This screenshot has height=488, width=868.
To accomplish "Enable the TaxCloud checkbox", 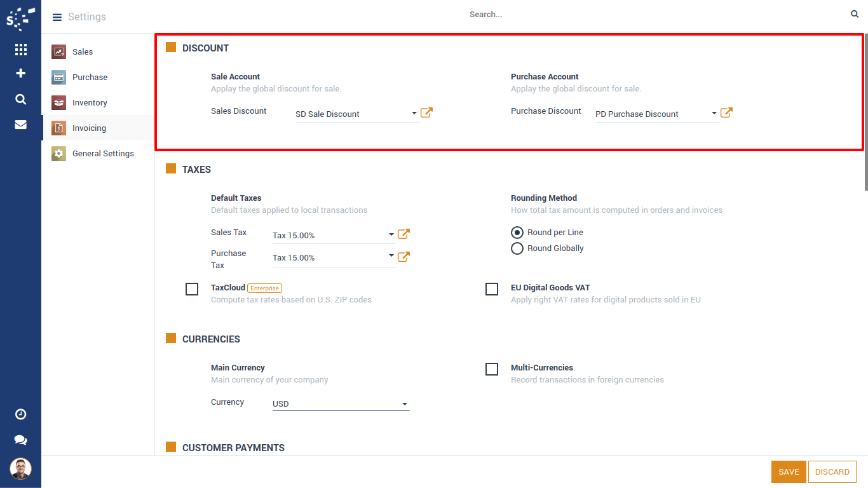I will (x=192, y=289).
